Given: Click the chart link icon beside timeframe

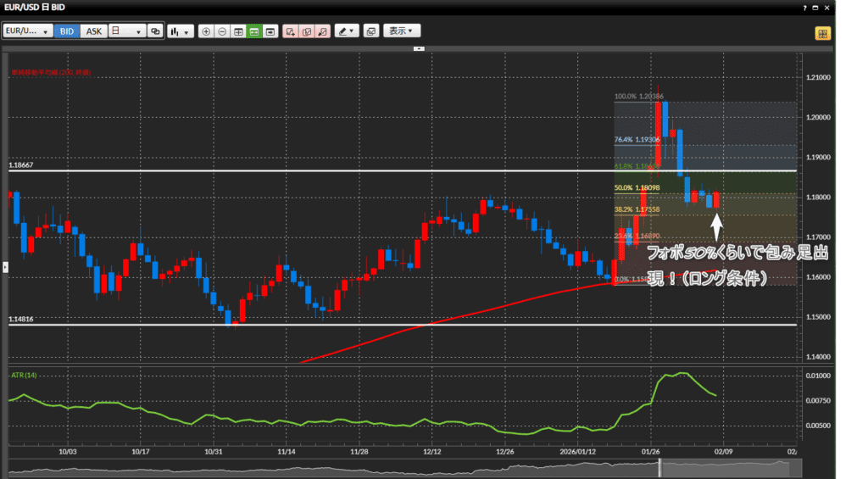Looking at the screenshot, I should pos(155,31).
